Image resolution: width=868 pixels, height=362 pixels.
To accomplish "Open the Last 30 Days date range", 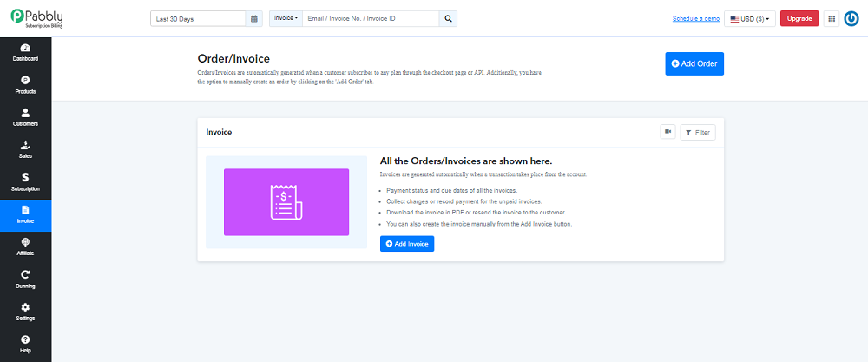I will [x=198, y=19].
